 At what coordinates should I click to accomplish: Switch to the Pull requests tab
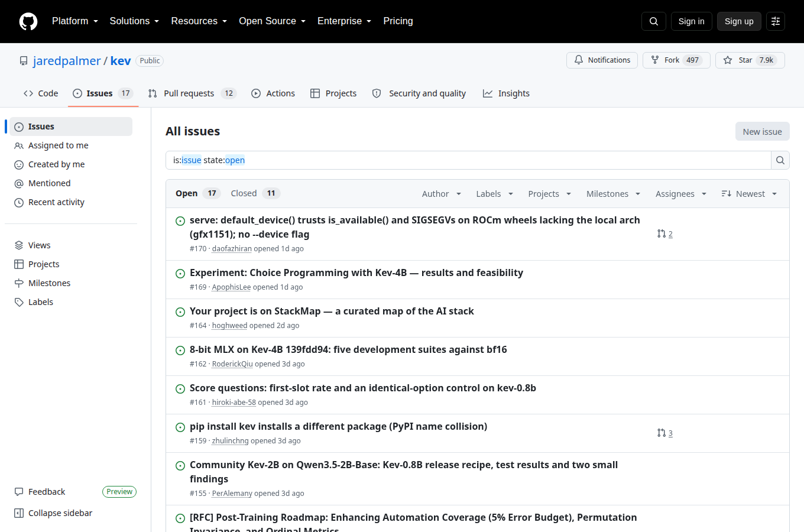[192, 93]
